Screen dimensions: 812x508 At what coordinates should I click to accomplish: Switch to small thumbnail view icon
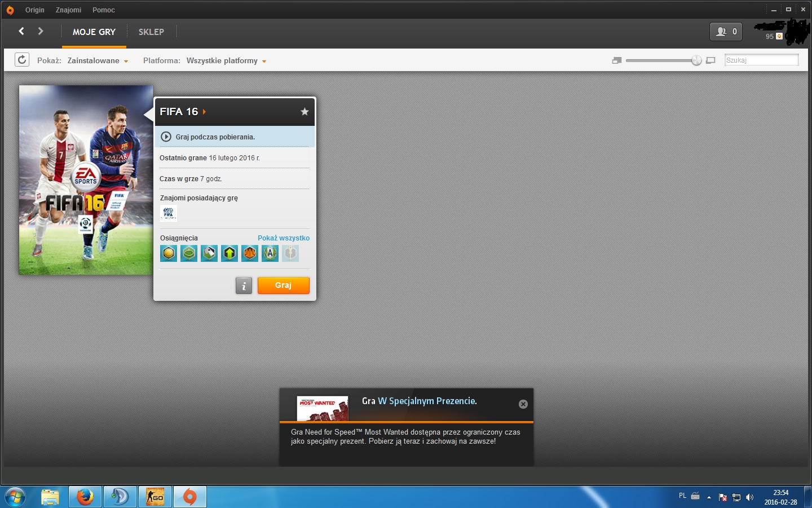[617, 60]
